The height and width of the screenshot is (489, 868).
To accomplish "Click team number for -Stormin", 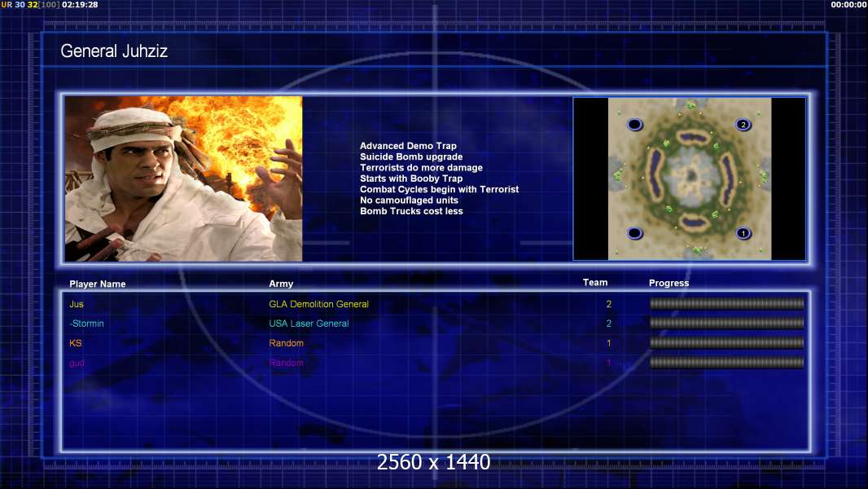I will pyautogui.click(x=609, y=324).
